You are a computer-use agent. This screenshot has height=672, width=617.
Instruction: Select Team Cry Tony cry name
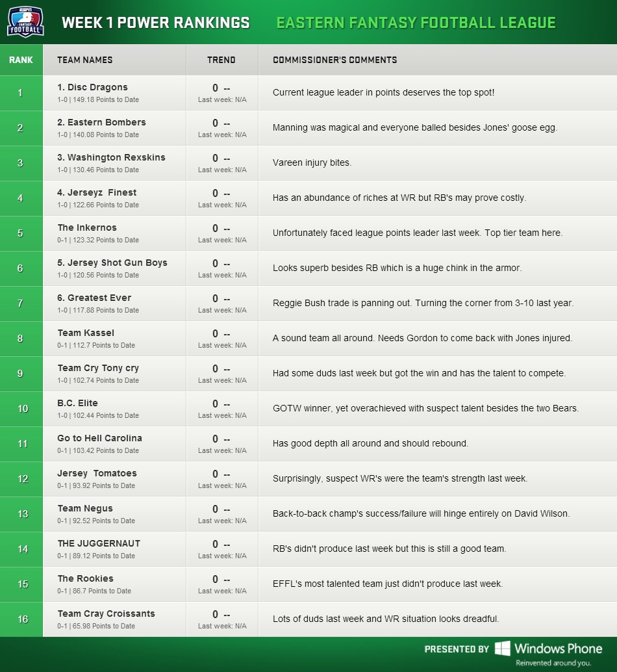click(98, 368)
